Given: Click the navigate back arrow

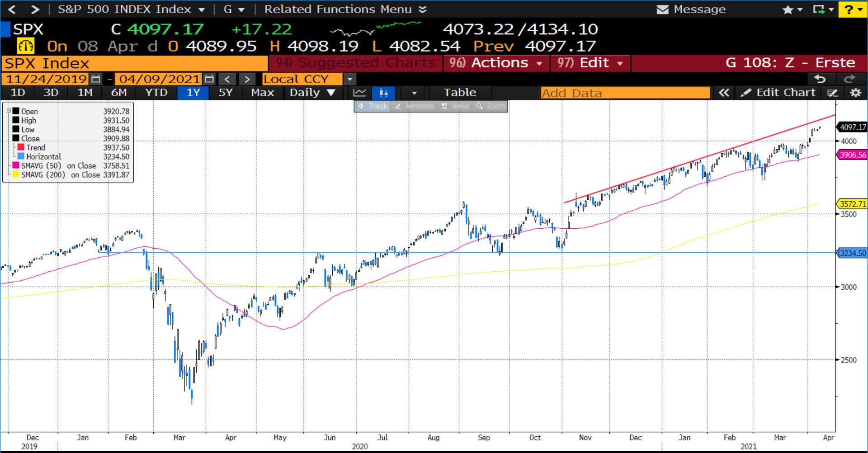Looking at the screenshot, I should click(x=12, y=9).
